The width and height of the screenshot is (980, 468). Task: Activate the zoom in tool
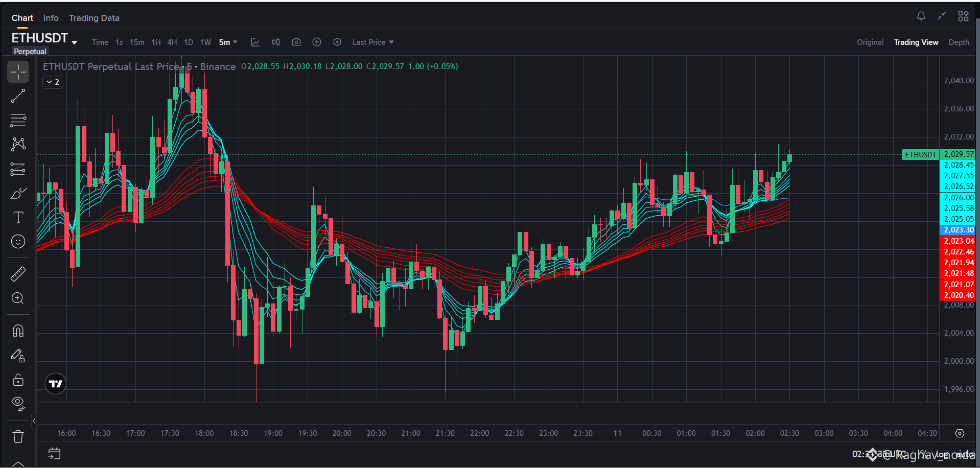[18, 298]
